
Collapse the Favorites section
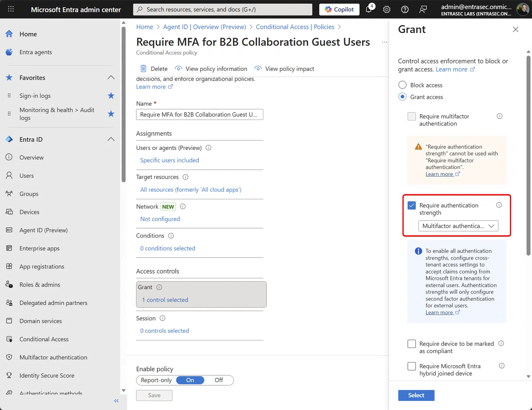pos(111,78)
